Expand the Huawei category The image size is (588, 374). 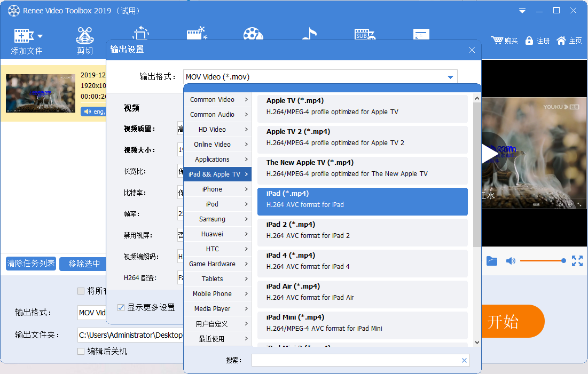pyautogui.click(x=217, y=234)
